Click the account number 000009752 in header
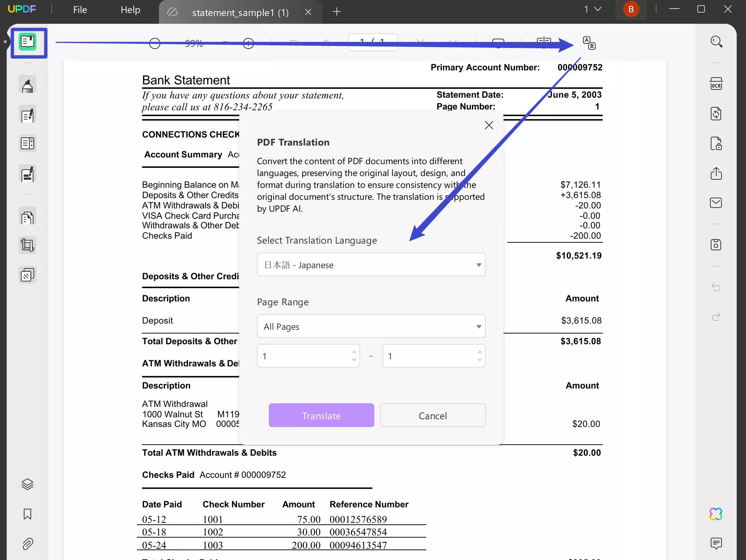746x560 pixels. click(x=580, y=68)
